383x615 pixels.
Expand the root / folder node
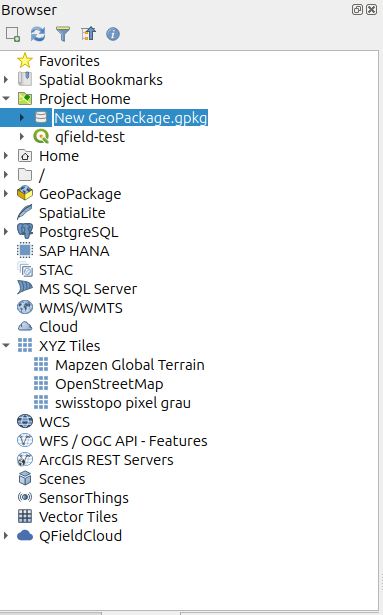click(6, 175)
